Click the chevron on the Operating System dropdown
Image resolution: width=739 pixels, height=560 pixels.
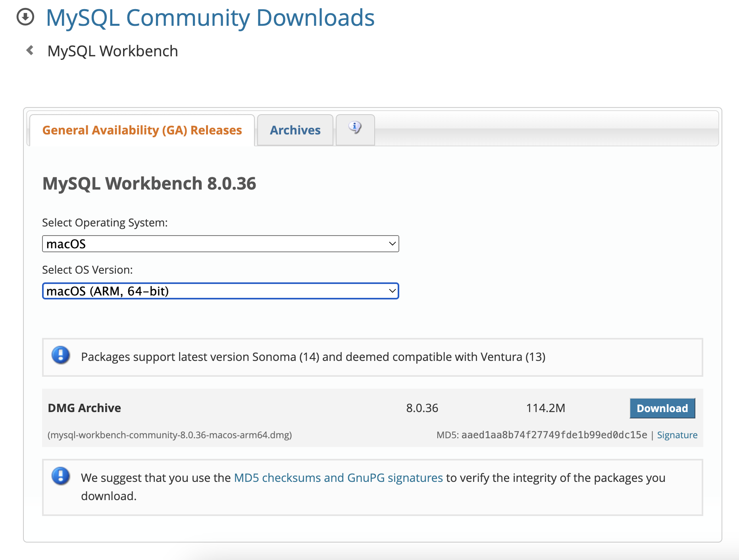[391, 244]
